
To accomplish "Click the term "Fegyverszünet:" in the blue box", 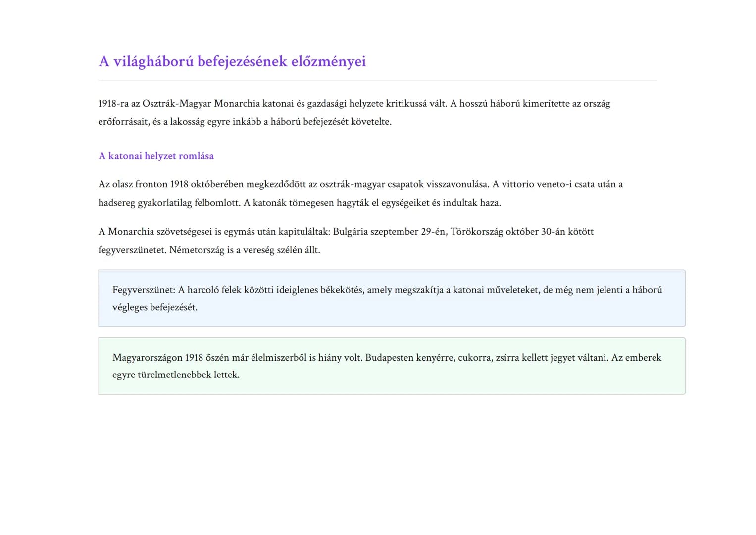I will [x=144, y=290].
